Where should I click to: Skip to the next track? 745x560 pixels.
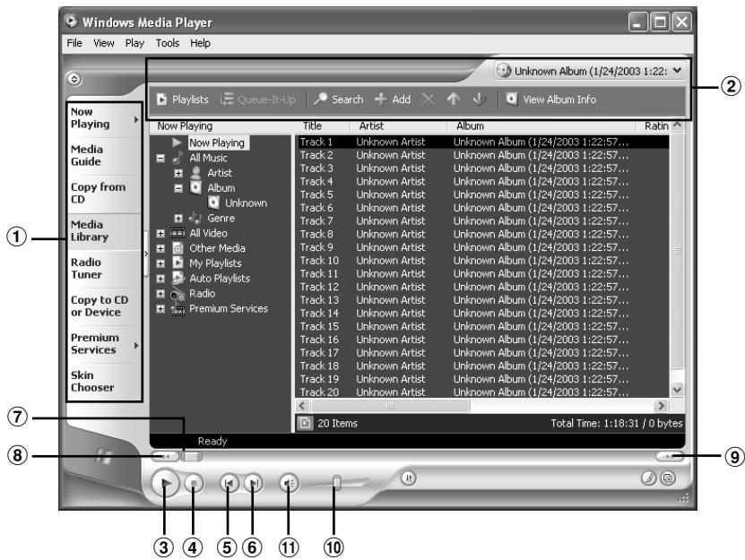pyautogui.click(x=253, y=484)
